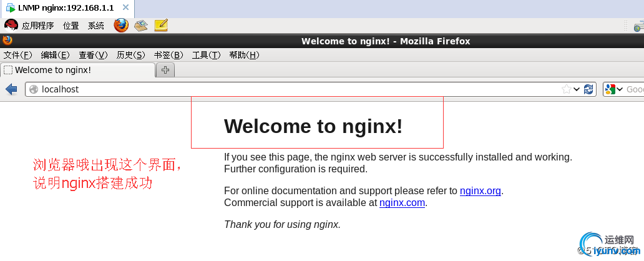
Task: Close the LNMP nginx VM tab
Action: pos(125,7)
